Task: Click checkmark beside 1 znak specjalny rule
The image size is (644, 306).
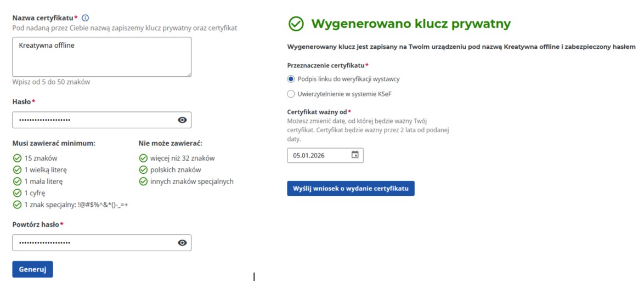Action: coord(17,205)
